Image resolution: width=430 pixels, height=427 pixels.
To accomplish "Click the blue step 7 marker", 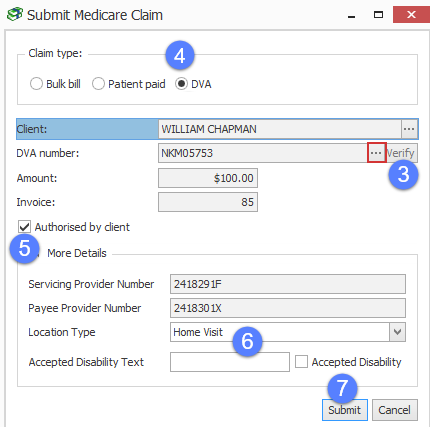I will 342,388.
